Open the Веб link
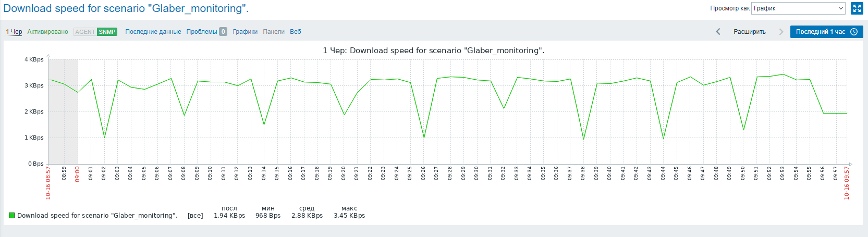 [296, 32]
